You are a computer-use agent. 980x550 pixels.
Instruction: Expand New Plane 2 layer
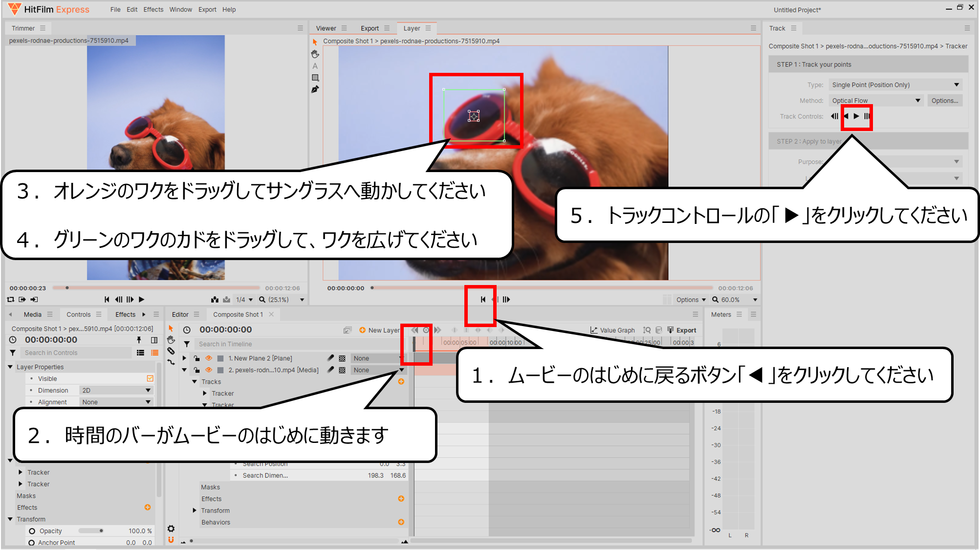(x=184, y=358)
